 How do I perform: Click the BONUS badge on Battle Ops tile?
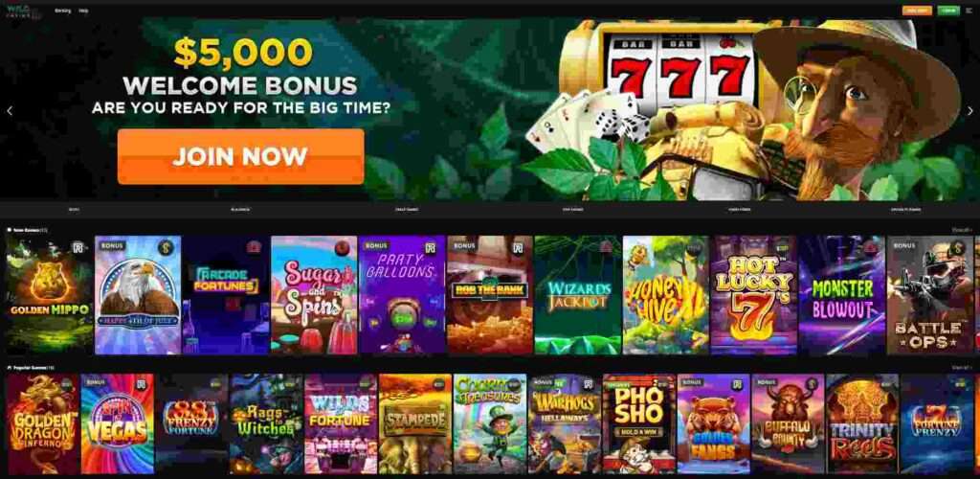903,246
